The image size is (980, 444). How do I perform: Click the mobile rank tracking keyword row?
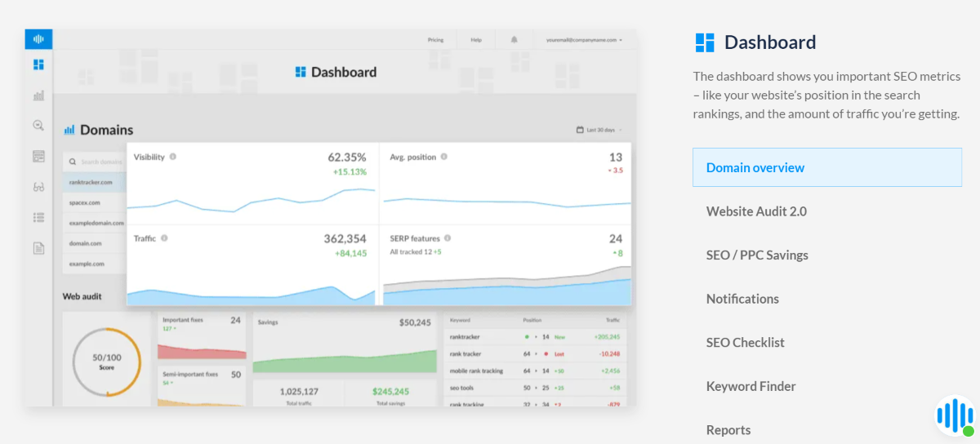pyautogui.click(x=536, y=371)
